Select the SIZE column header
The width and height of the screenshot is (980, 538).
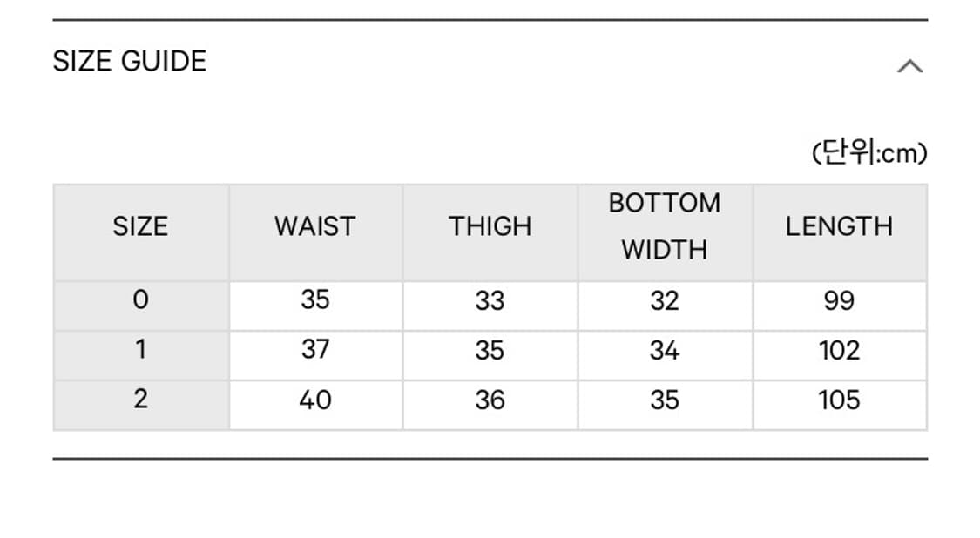pos(140,226)
